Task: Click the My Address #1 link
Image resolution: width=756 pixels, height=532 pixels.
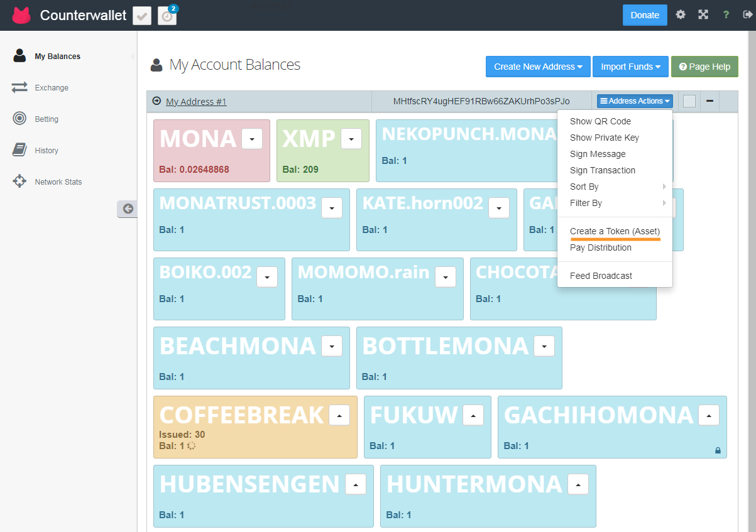Action: (196, 102)
